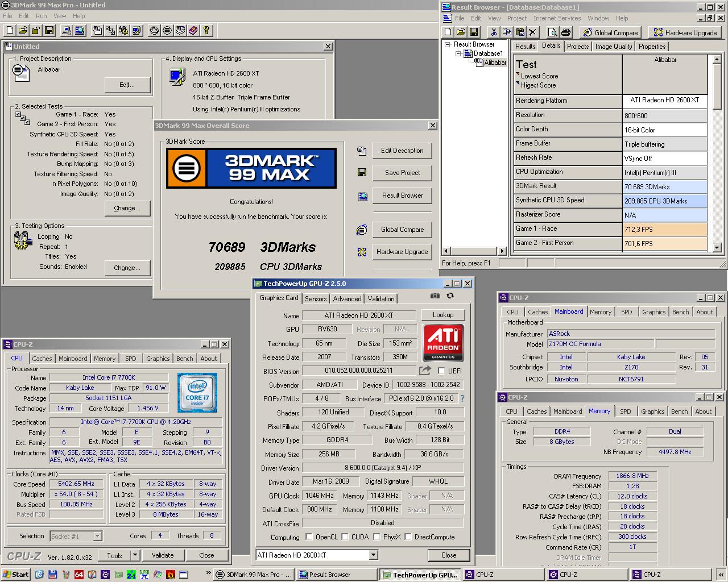Click the Open project folder icon in 3DMark toolbar
The height and width of the screenshot is (582, 728).
pos(23,31)
